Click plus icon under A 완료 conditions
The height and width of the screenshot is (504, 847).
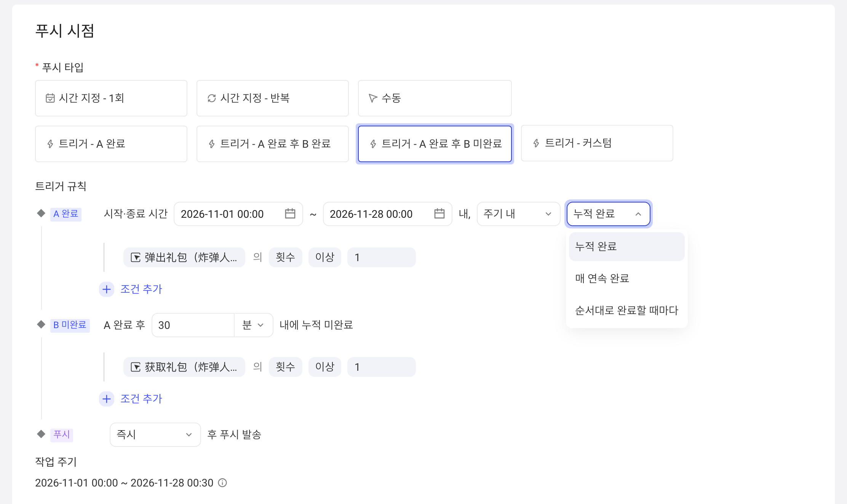pyautogui.click(x=107, y=289)
